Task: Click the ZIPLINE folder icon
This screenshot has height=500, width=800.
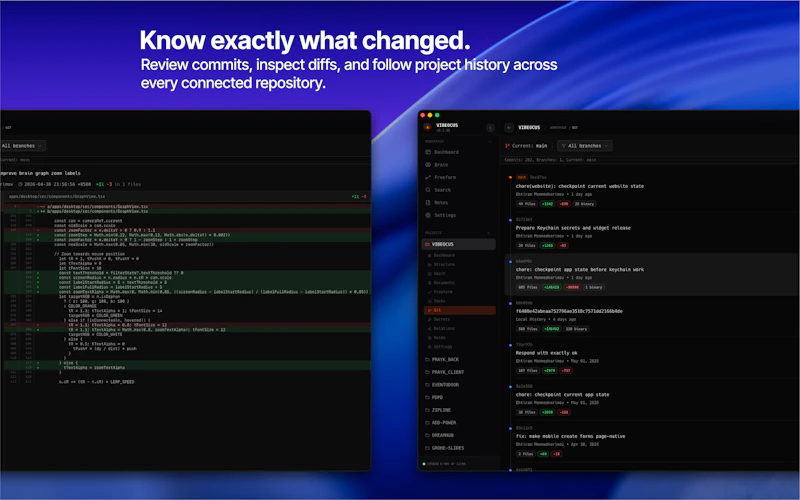Action: coord(428,410)
